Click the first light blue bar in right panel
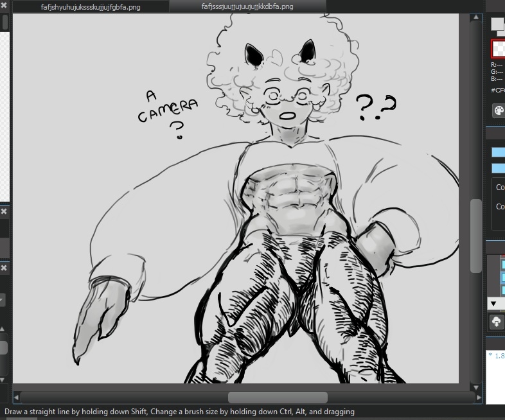Image resolution: width=505 pixels, height=420 pixels. [x=498, y=152]
